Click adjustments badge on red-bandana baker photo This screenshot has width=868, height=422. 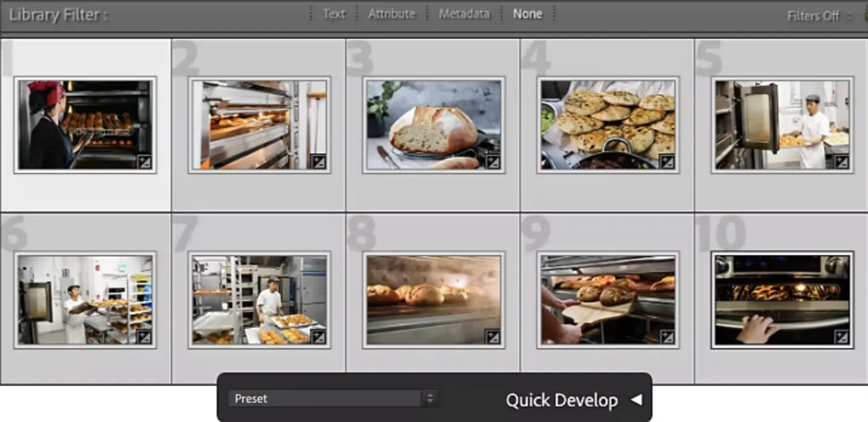(144, 162)
